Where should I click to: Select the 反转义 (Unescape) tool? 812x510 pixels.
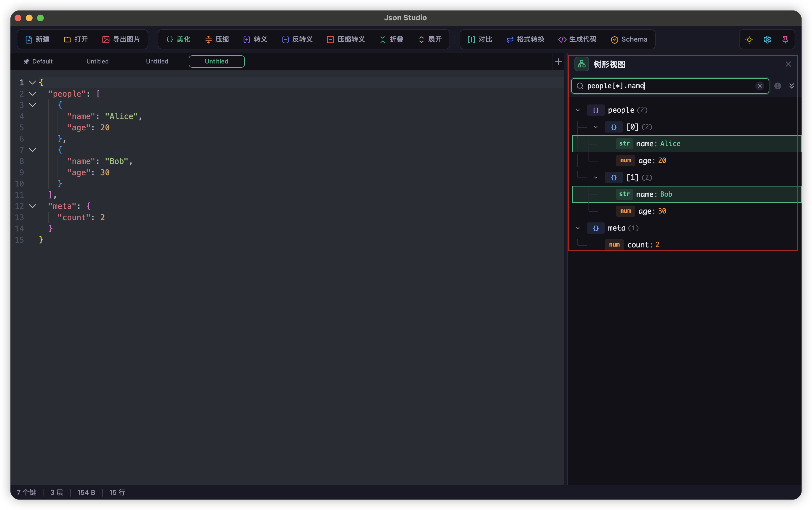coord(297,39)
